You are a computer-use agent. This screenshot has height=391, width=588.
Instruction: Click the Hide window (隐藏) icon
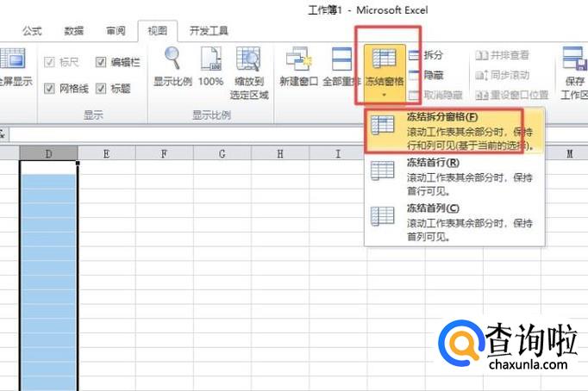tap(414, 75)
